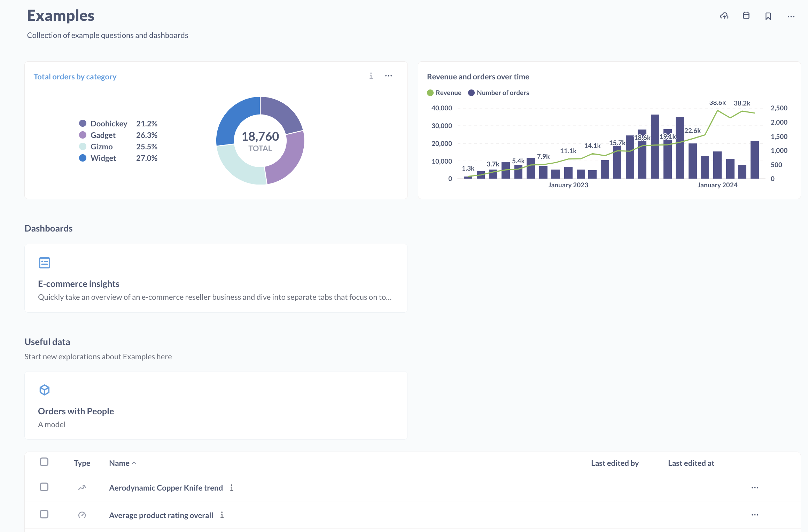808x532 pixels.
Task: Check the Average product rating overall row
Action: pos(44,514)
